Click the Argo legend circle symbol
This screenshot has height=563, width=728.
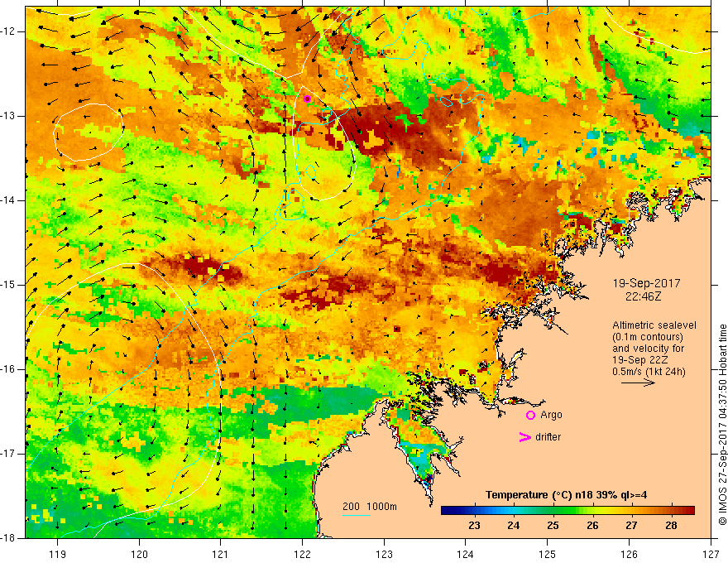coord(530,416)
